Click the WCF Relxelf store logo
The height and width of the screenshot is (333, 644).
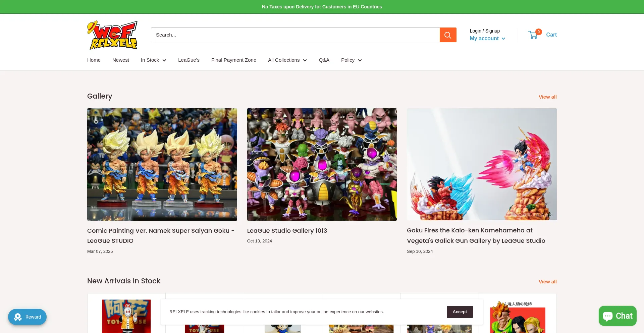pos(112,35)
